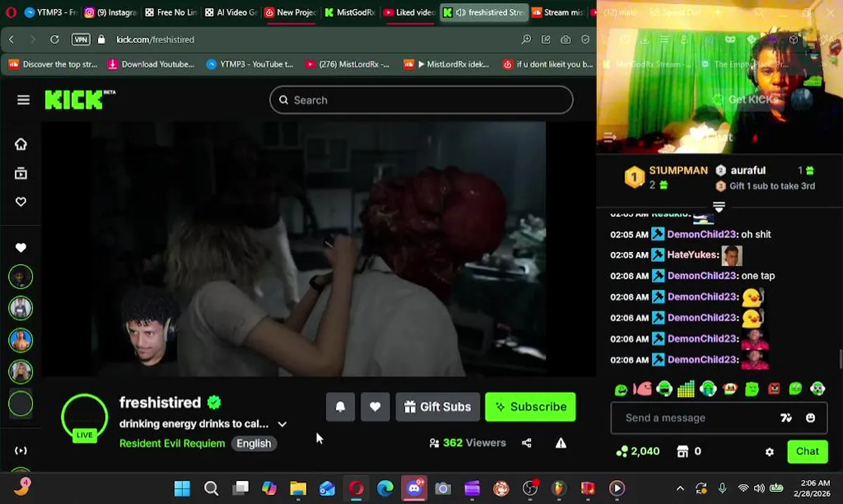Open chat settings gear
The width and height of the screenshot is (843, 504).
coord(769,451)
